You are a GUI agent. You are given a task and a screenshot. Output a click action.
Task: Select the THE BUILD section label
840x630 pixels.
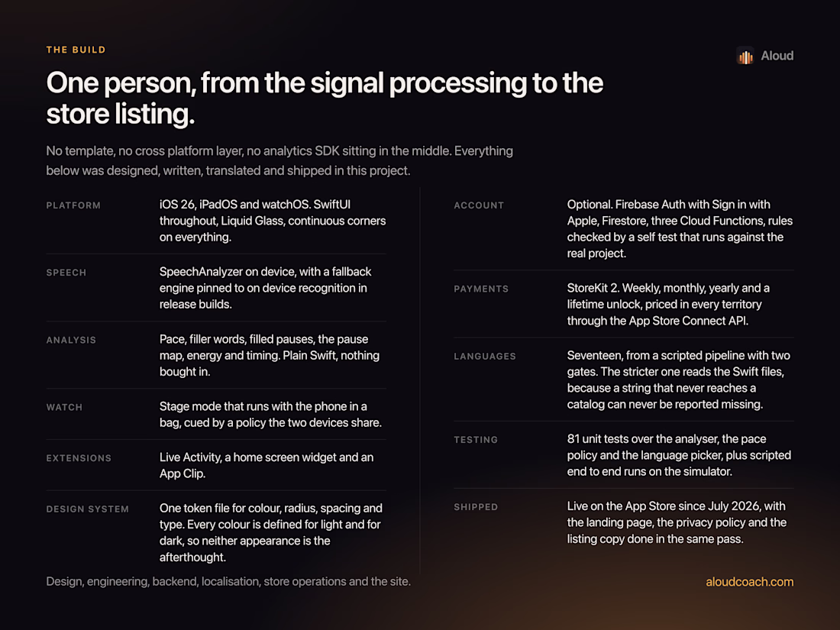point(76,50)
